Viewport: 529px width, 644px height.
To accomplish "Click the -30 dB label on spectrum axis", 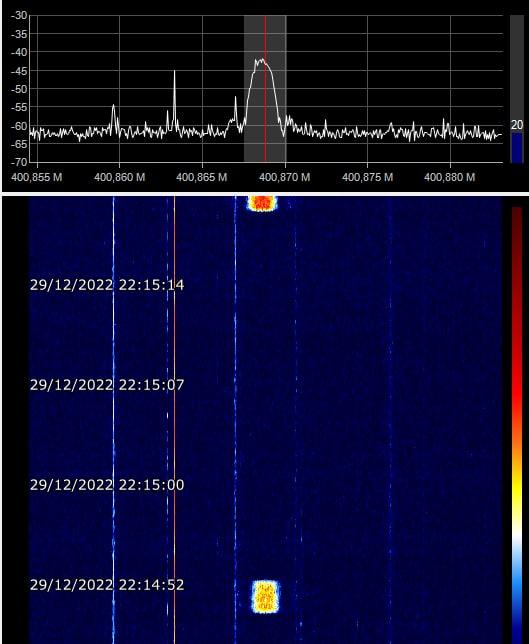I will 19,16.
